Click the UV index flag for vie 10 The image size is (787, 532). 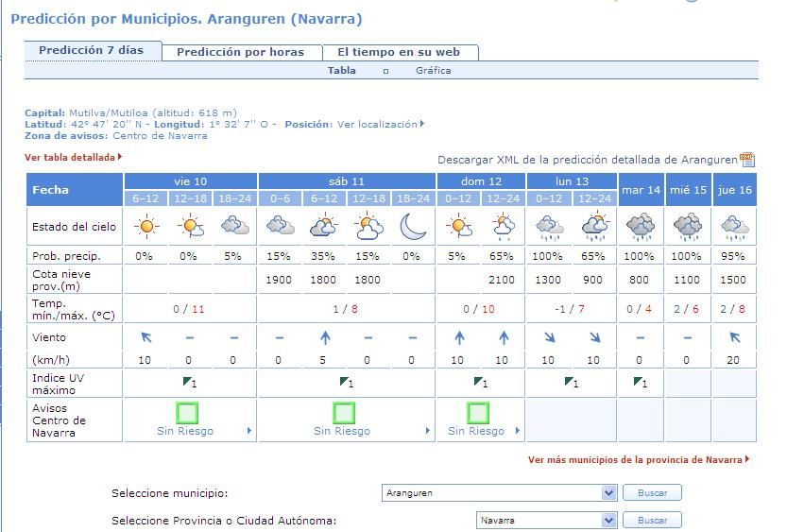pos(190,383)
